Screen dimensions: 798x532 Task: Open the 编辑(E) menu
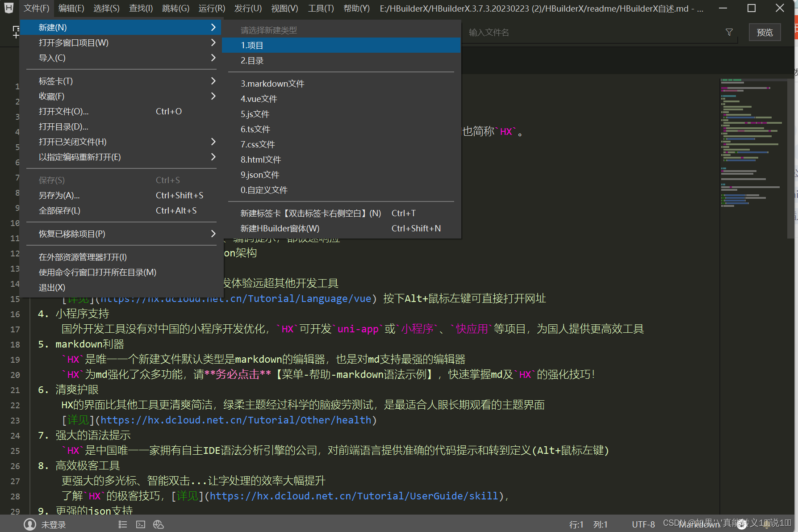tap(71, 8)
